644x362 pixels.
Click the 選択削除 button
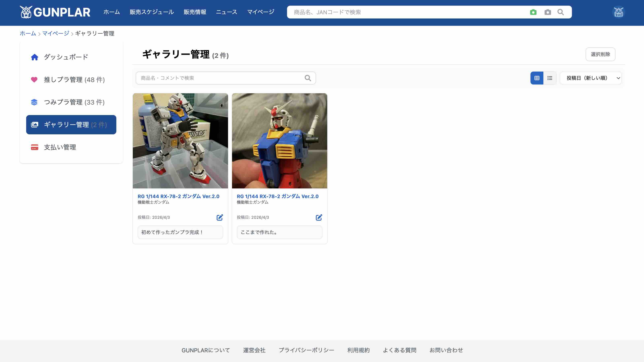pyautogui.click(x=600, y=54)
